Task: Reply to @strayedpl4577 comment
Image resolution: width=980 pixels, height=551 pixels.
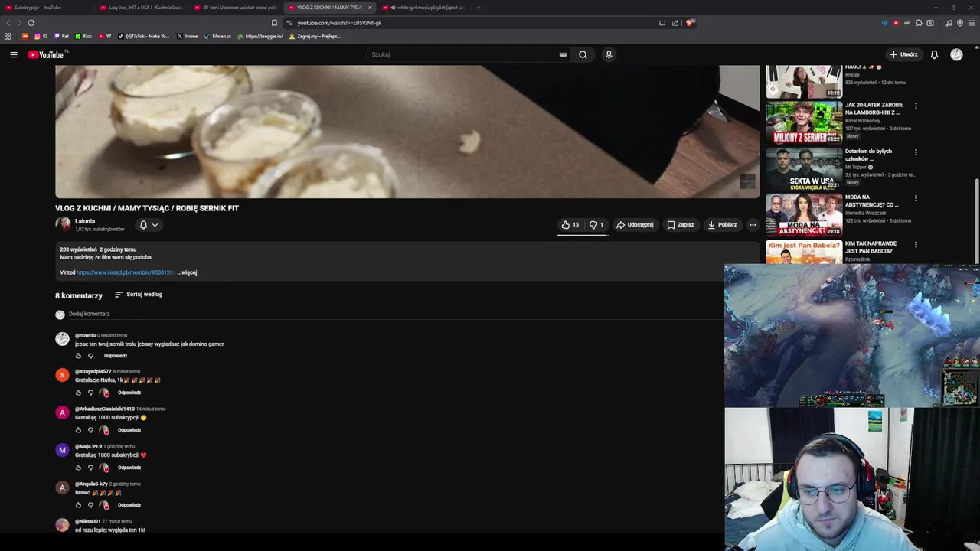Action: point(129,393)
